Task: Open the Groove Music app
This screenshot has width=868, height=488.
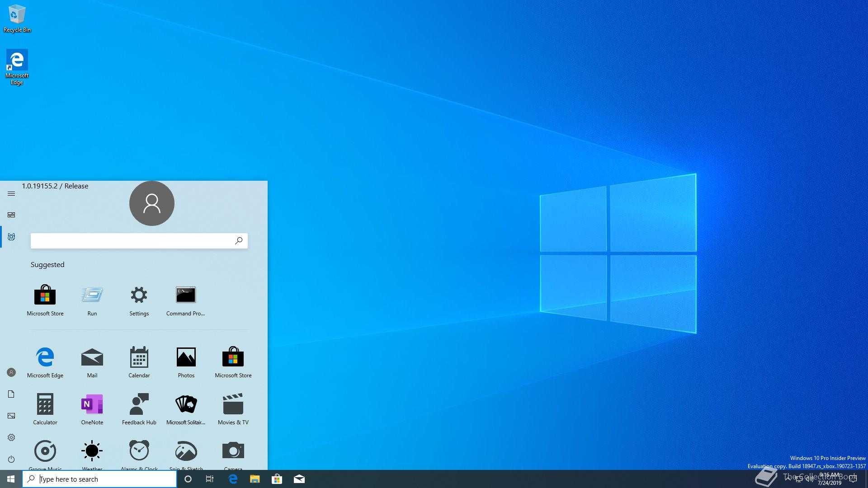Action: 45,455
